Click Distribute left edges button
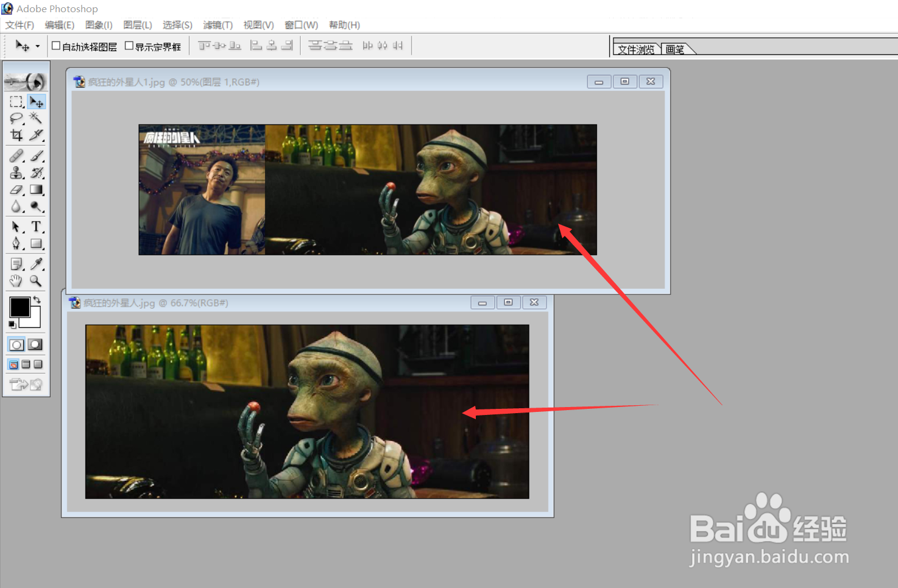 coord(367,46)
